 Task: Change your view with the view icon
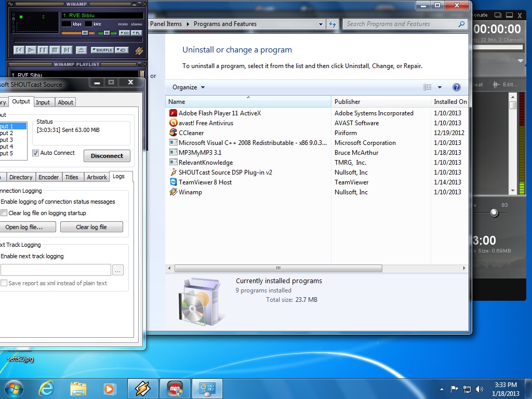[x=428, y=87]
